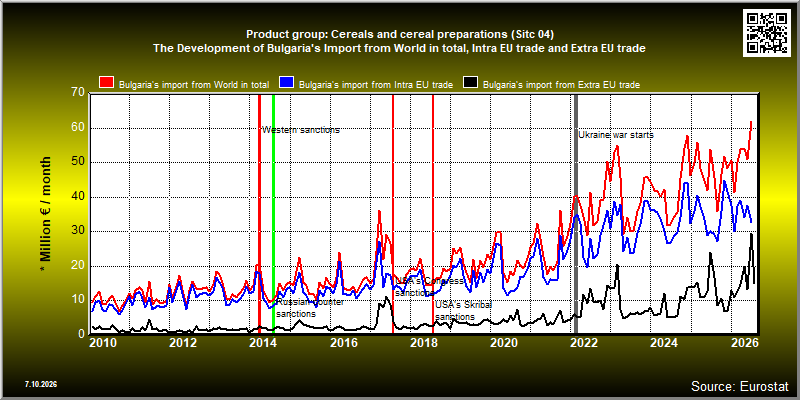Click the y-axis value 50

[78, 162]
